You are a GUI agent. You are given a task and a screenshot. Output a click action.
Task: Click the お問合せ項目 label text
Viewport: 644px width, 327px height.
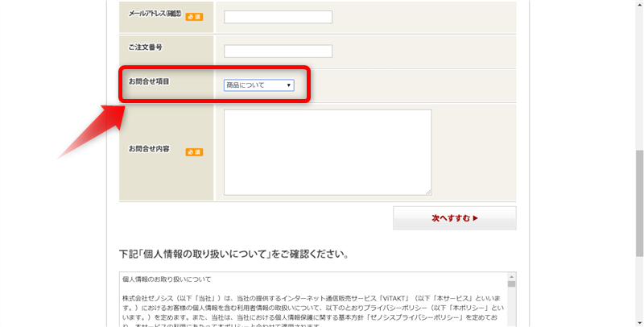click(x=149, y=81)
